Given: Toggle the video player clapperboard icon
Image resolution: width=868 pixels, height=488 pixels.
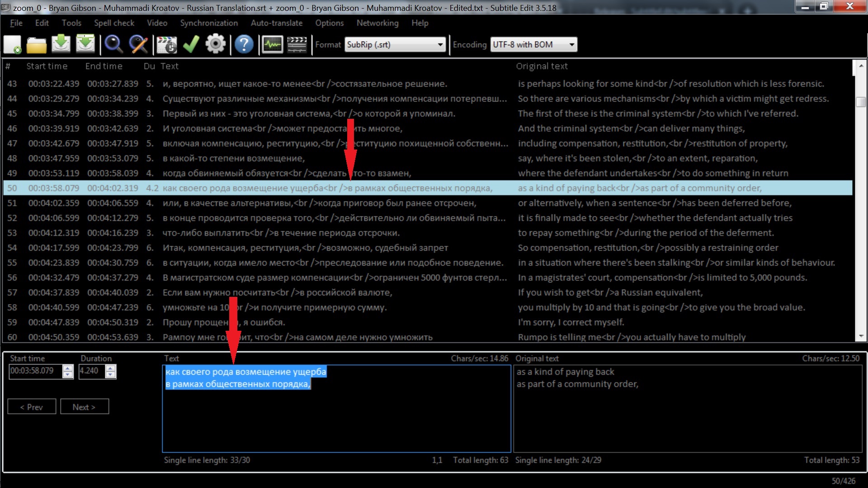Looking at the screenshot, I should click(297, 44).
